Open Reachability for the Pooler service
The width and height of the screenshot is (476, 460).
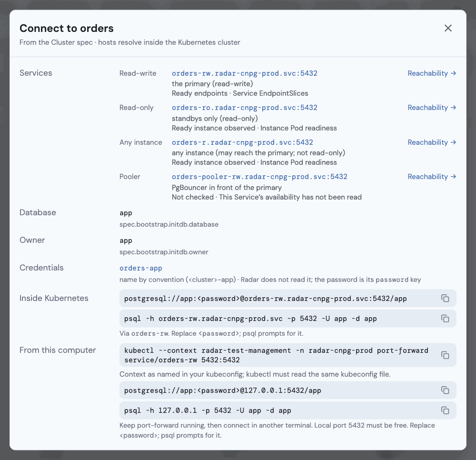tap(432, 176)
